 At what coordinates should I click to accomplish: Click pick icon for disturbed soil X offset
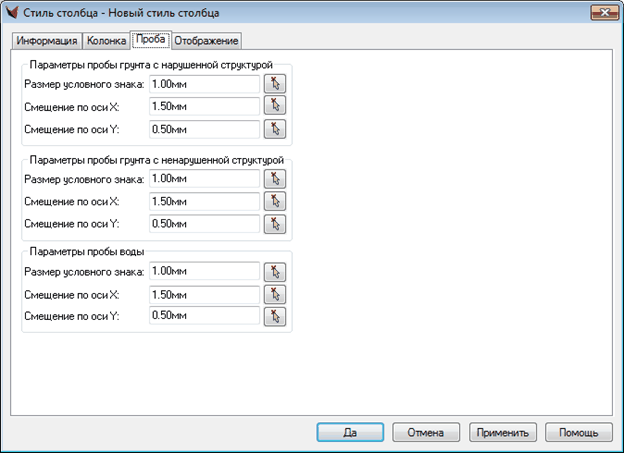275,105
